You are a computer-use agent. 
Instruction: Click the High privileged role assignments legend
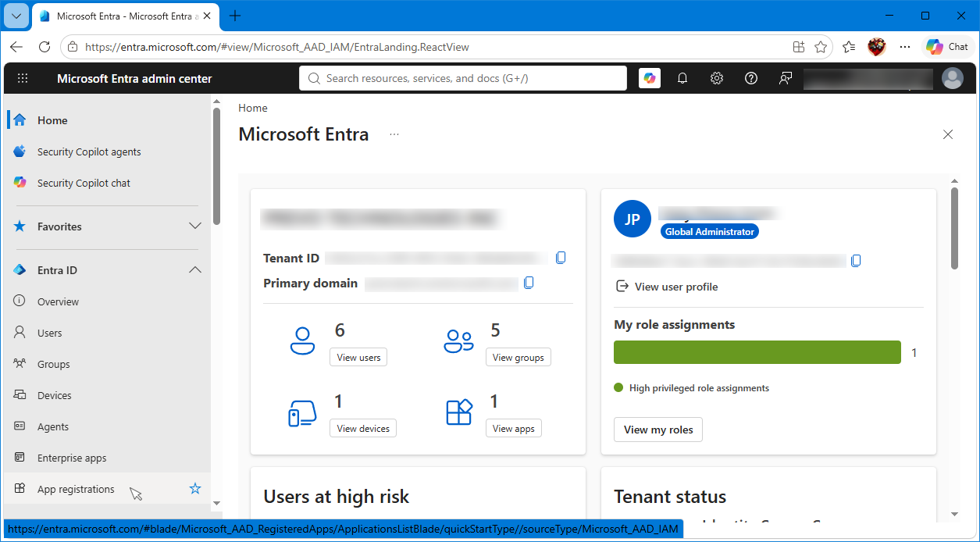[x=692, y=388]
